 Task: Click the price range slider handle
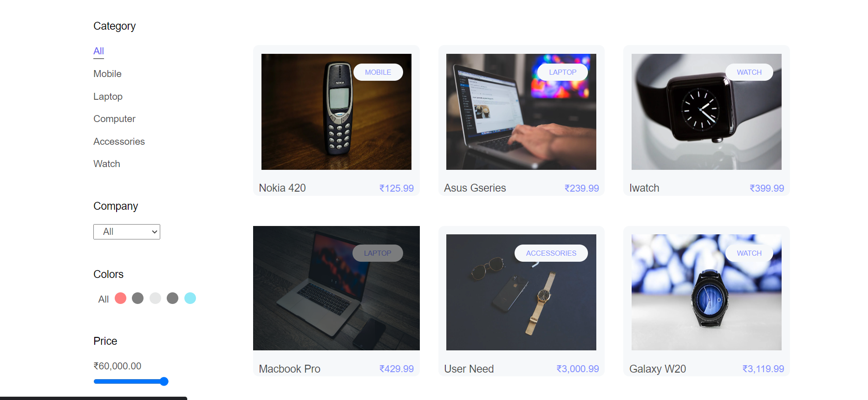point(164,381)
